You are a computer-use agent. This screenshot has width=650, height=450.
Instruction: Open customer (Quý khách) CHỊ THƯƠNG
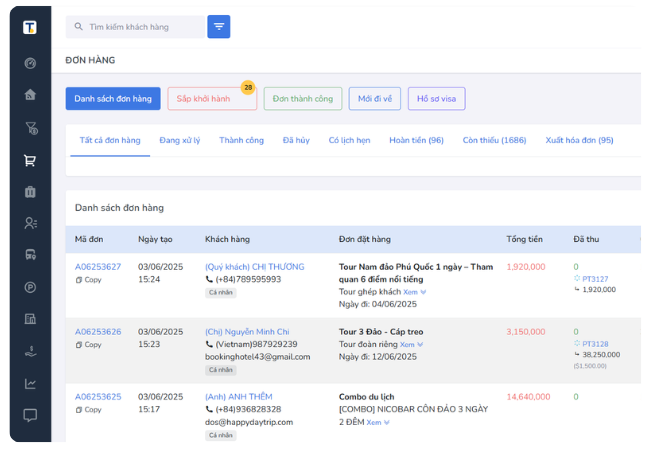click(x=255, y=267)
